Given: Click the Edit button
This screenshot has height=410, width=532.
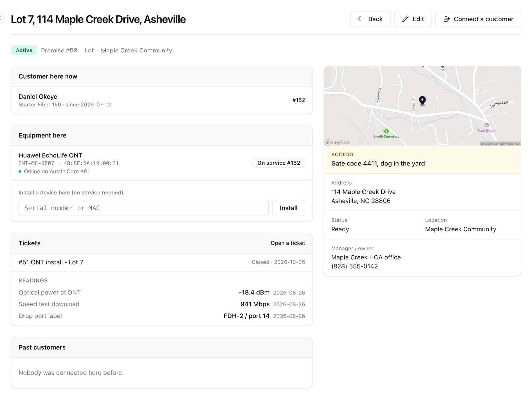Looking at the screenshot, I should [413, 19].
